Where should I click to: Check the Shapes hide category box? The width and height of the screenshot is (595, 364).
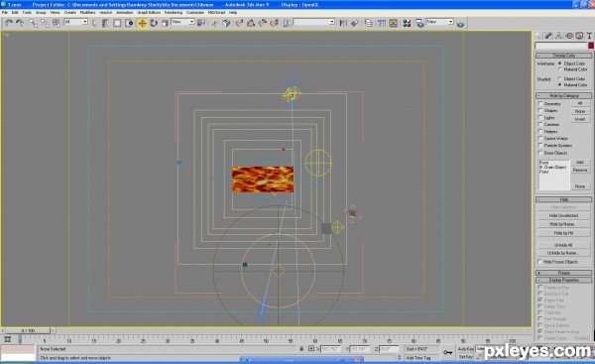[540, 110]
